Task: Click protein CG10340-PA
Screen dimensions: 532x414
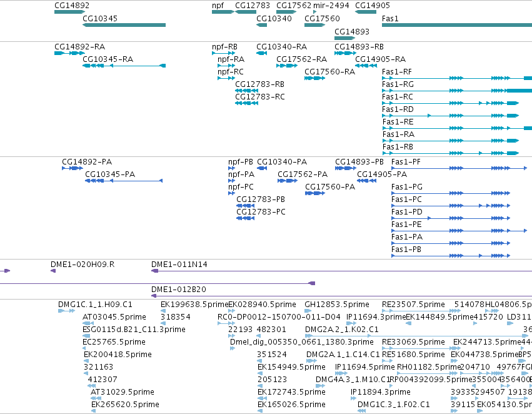Action: tap(282, 161)
